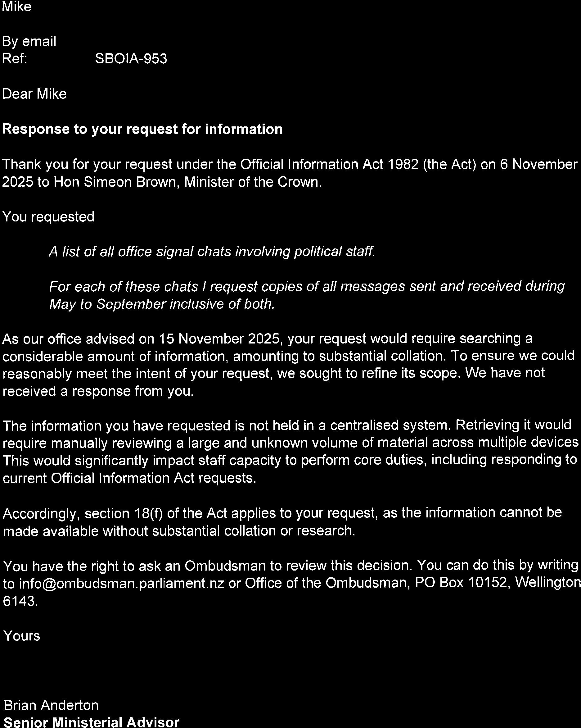Click the bold heading 'Response to your request for information'
The height and width of the screenshot is (728, 581).
coord(142,129)
